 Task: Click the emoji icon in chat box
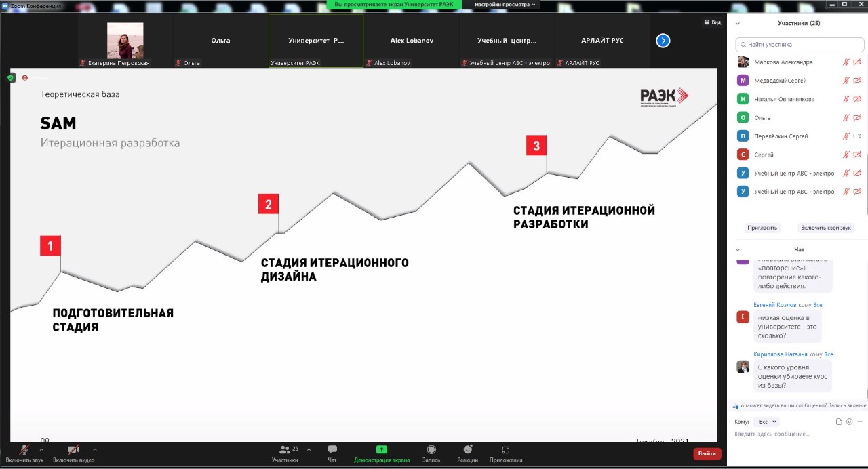click(849, 422)
